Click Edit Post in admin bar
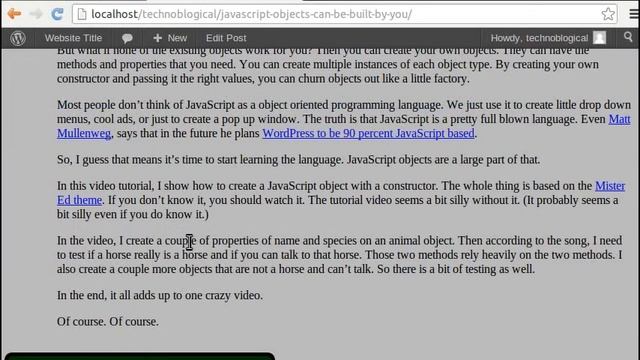This screenshot has width=640, height=360. pos(226,38)
